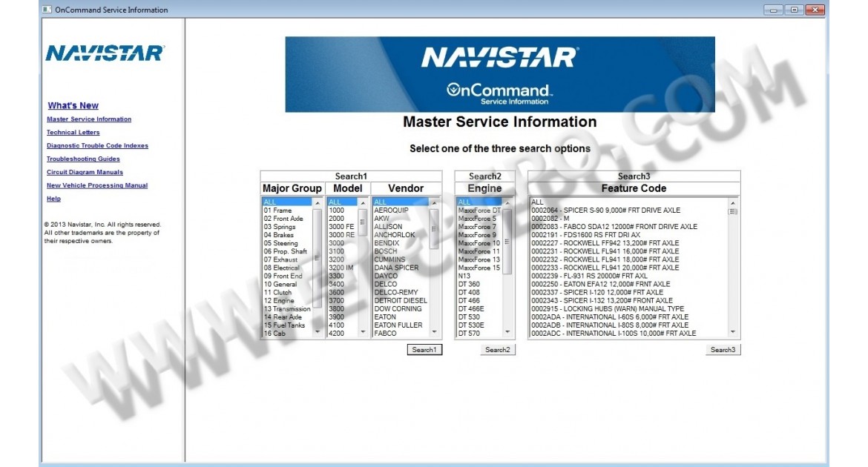Image resolution: width=868 pixels, height=467 pixels.
Task: Select vendor AEROQUIP
Action: coord(401,211)
